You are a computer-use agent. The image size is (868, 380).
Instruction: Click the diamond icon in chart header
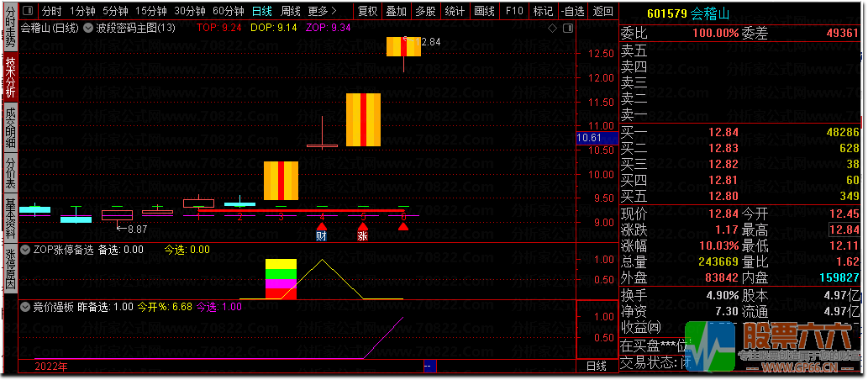[551, 28]
